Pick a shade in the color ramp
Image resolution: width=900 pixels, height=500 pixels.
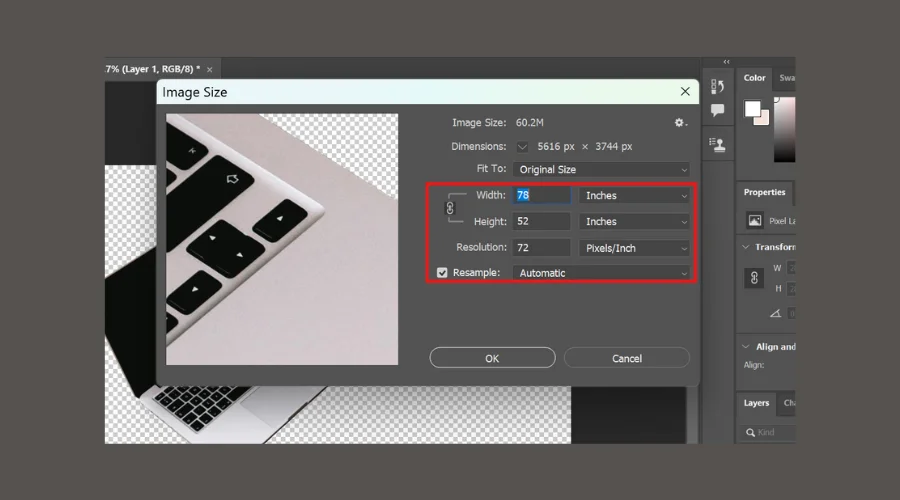[785, 129]
